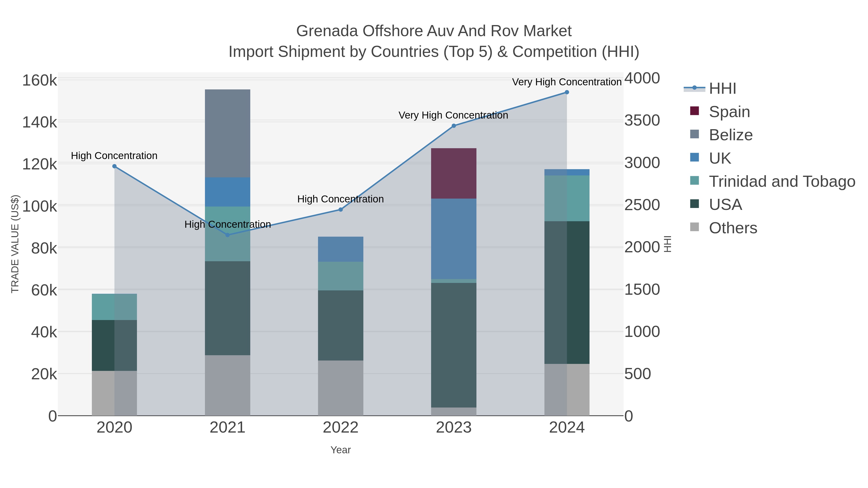Toggle the Belize legend entry
The width and height of the screenshot is (868, 488).
(x=721, y=135)
